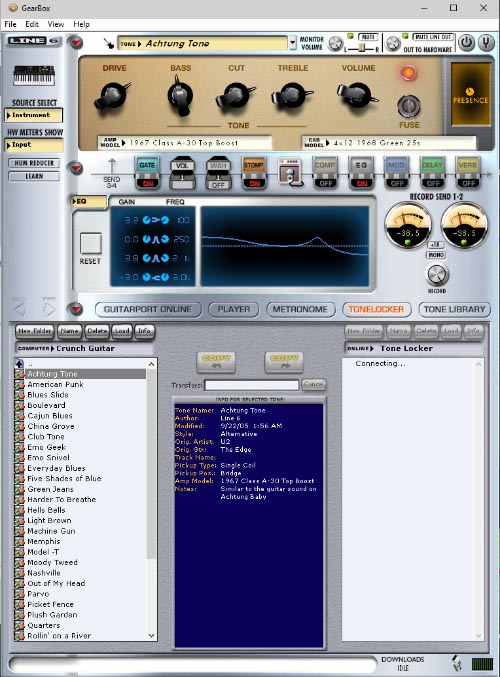Click the red arrow collapse button near amp panel
The image size is (500, 677).
(76, 42)
